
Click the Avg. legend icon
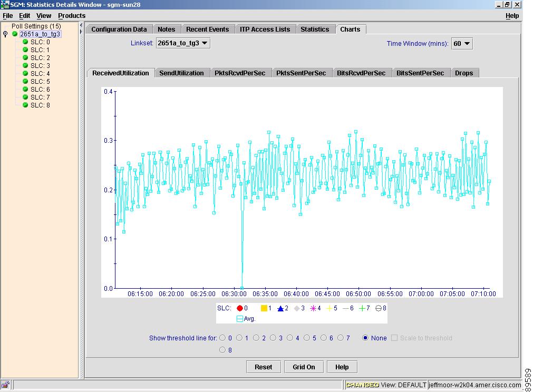[240, 319]
